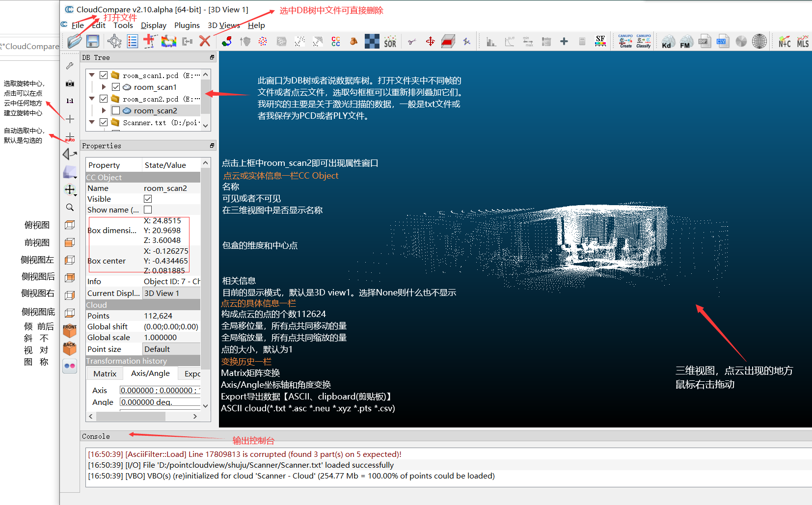This screenshot has width=812, height=505.
Task: Launch the Cloud/Cloud distance tool
Action: point(335,41)
